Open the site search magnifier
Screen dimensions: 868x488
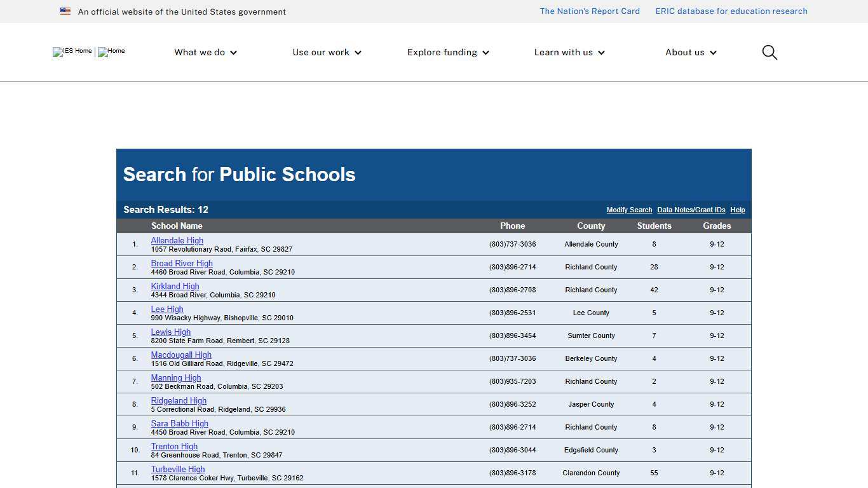(769, 52)
